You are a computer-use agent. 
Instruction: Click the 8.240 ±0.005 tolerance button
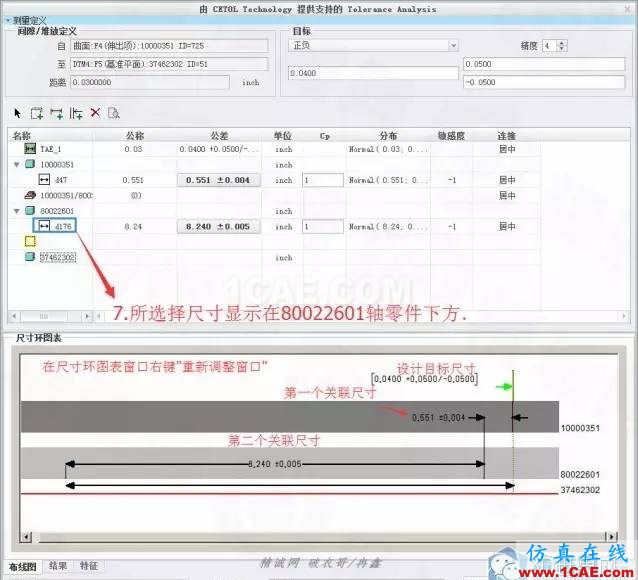coord(218,226)
